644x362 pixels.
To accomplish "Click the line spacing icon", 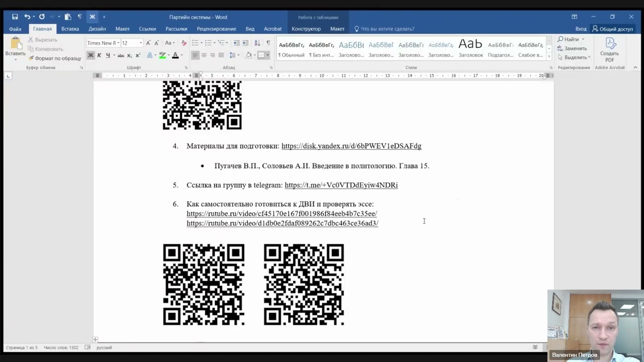I will (233, 55).
